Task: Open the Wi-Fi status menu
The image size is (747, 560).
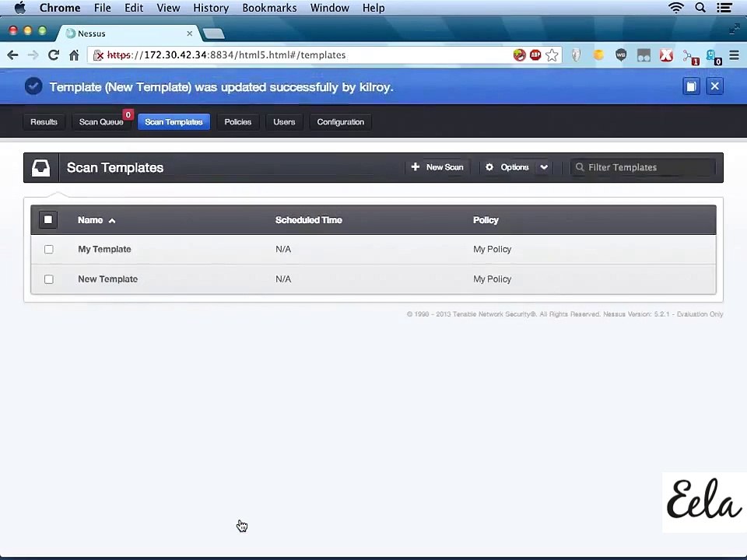Action: (x=676, y=8)
